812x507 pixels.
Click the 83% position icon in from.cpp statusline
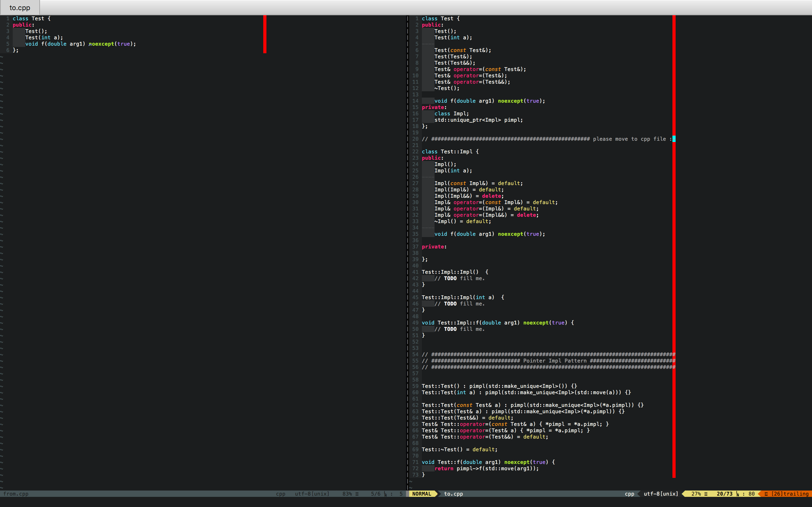(x=357, y=494)
